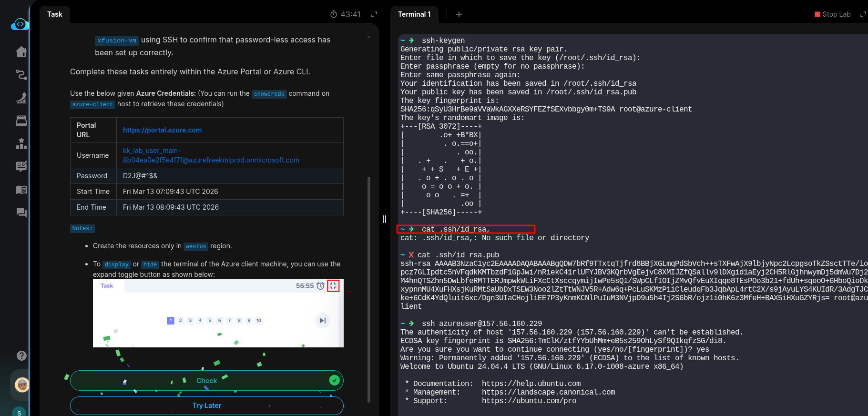The image size is (868, 416).
Task: Click the growth chart sidebar icon
Action: (x=21, y=98)
